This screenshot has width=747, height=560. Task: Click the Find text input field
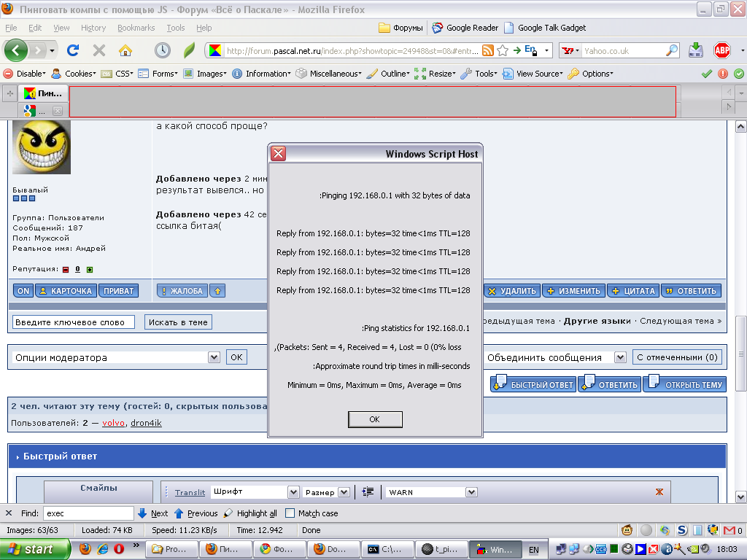[x=88, y=513]
